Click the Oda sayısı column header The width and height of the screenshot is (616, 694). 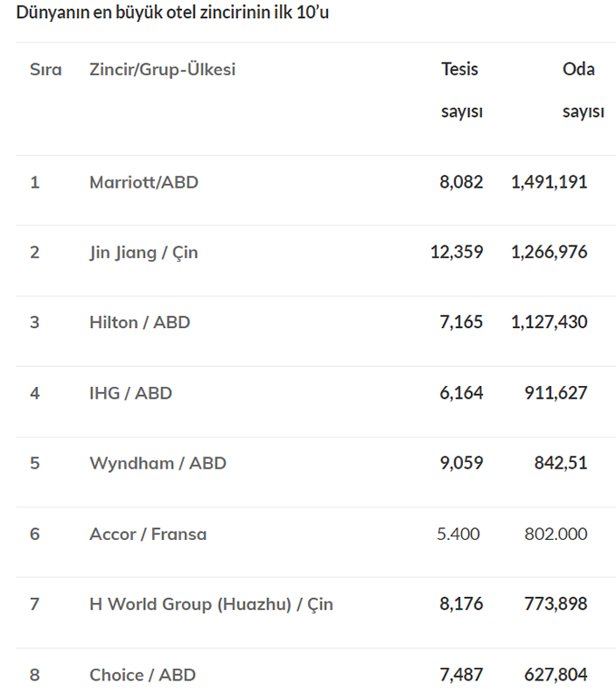tap(582, 90)
